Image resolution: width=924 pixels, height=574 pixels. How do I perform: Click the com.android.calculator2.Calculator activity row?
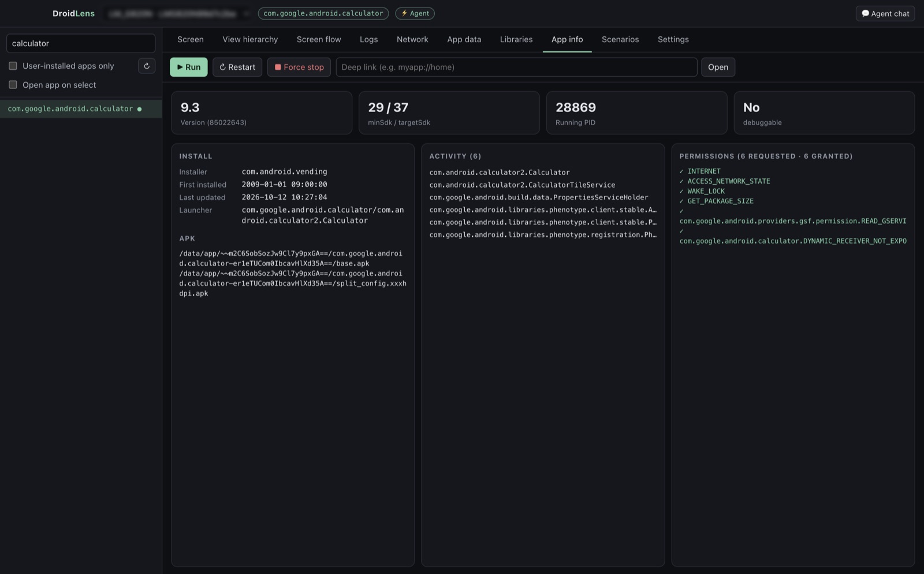500,172
